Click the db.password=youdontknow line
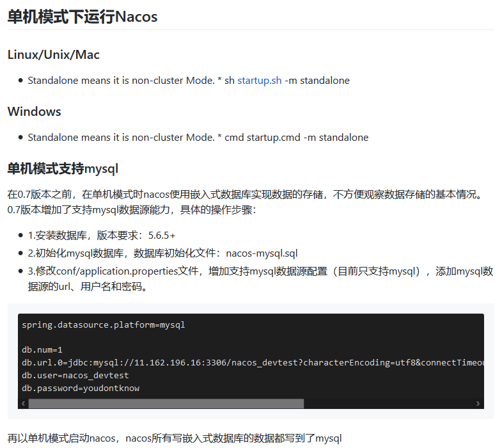The image size is (502, 448). tap(81, 388)
